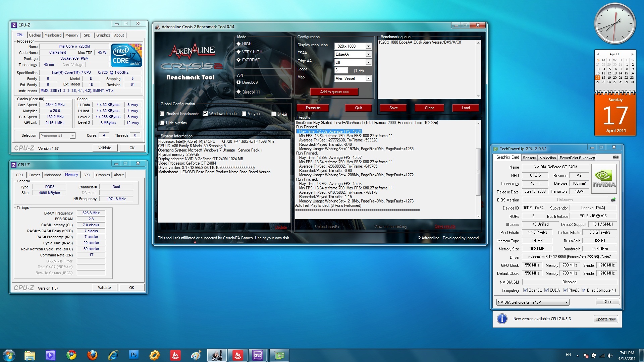Open Photoshop from the taskbar
Screen dimensions: 644x362
point(133,355)
